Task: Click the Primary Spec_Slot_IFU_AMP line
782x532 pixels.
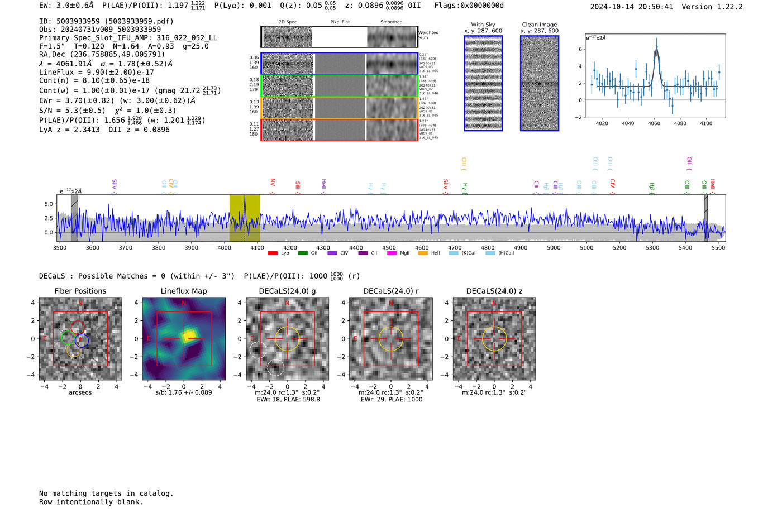Action: (x=128, y=37)
